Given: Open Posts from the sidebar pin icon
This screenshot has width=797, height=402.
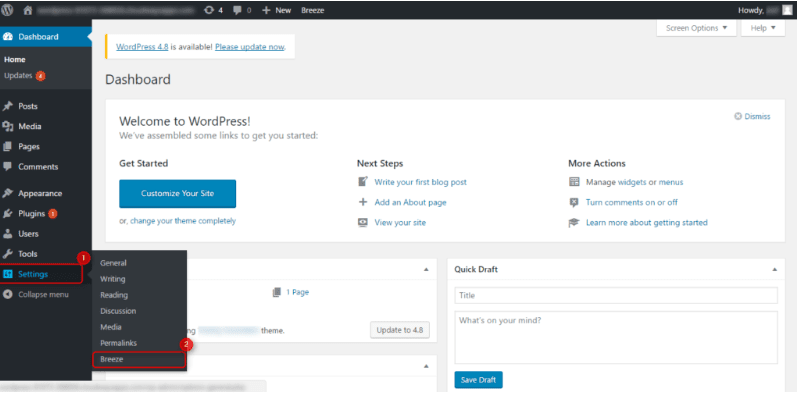Looking at the screenshot, I should click(8, 106).
